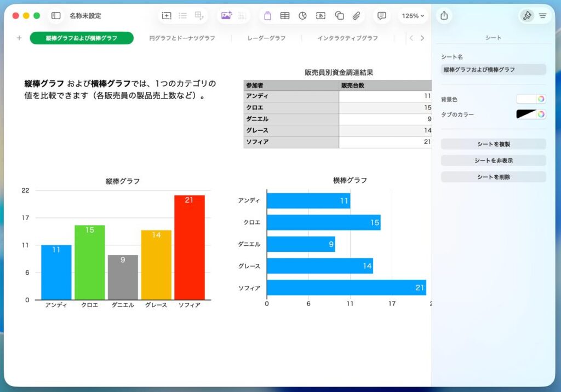Select the ソフィア table cell

click(x=291, y=142)
